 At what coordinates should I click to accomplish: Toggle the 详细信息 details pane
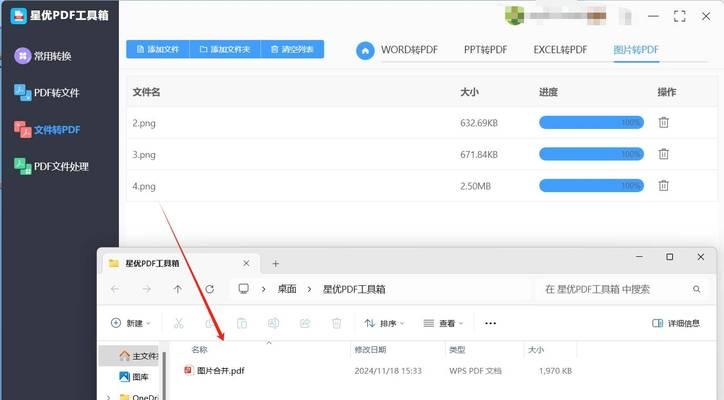676,323
